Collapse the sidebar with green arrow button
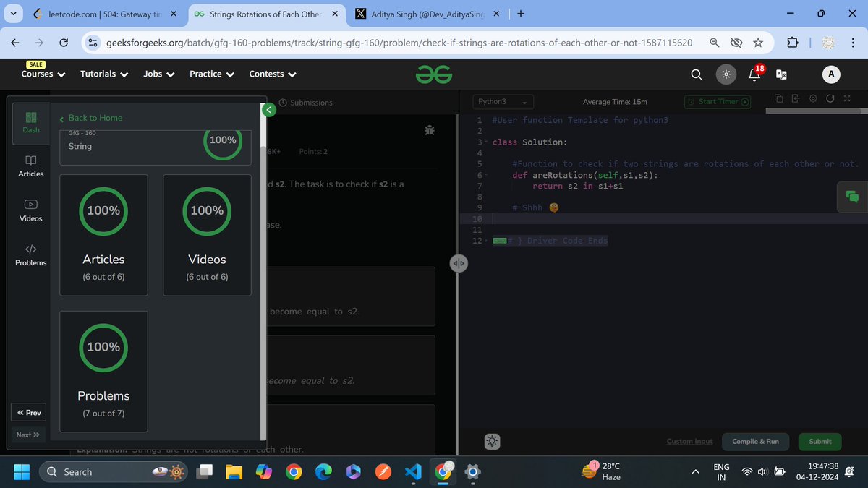The width and height of the screenshot is (868, 488). [x=268, y=110]
